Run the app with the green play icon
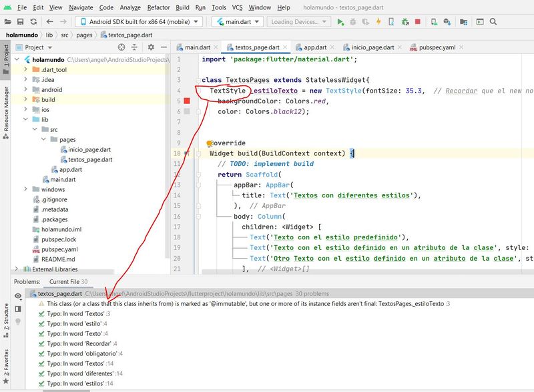This screenshot has height=392, width=534. (x=340, y=22)
